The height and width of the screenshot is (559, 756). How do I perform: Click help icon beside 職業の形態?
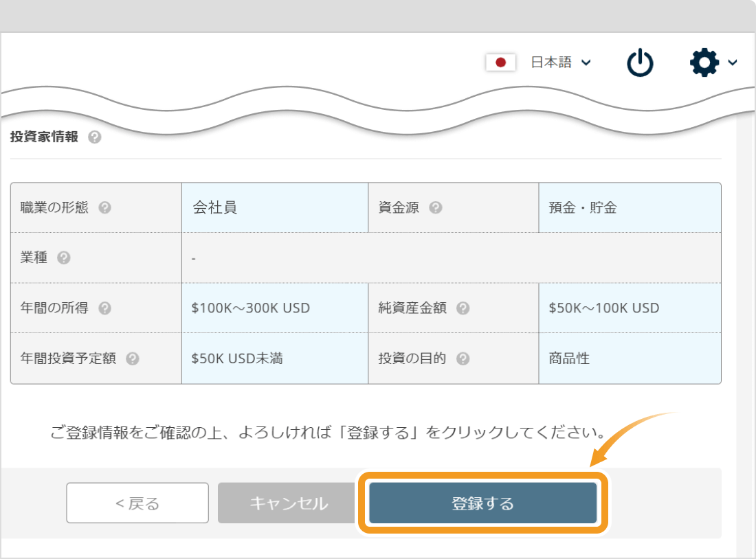coord(104,207)
